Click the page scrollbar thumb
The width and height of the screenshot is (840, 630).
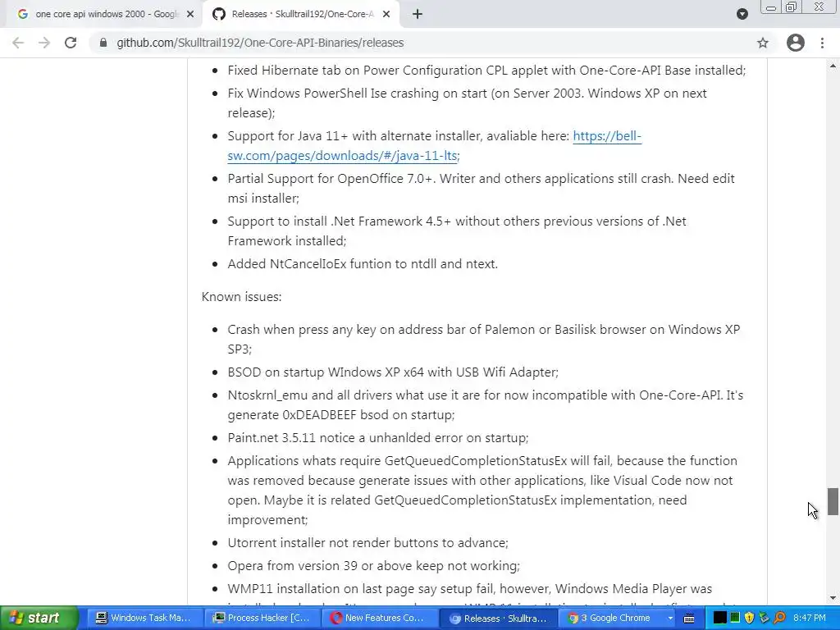coord(833,501)
